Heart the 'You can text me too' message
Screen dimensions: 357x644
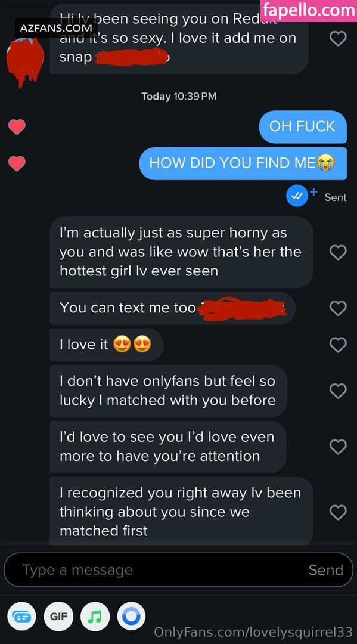338,308
